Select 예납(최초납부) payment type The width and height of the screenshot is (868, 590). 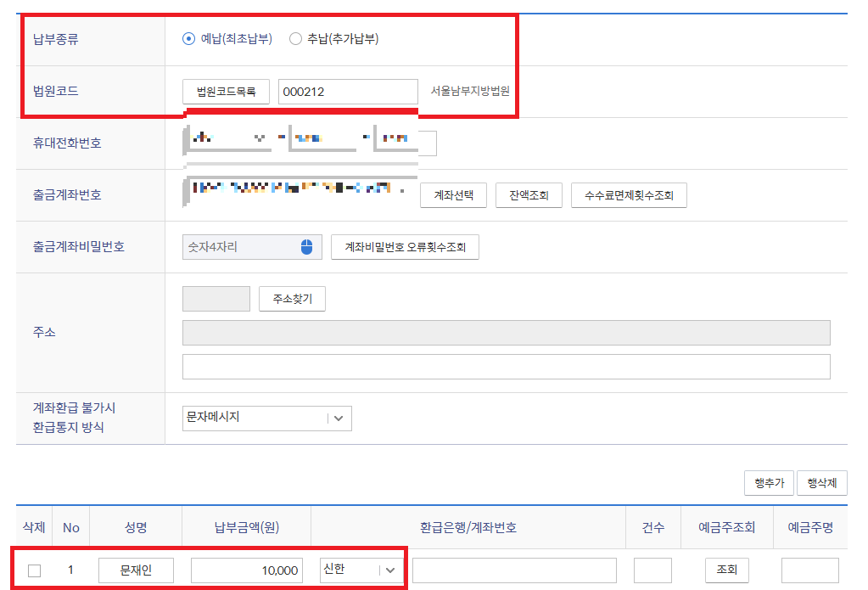(x=188, y=37)
